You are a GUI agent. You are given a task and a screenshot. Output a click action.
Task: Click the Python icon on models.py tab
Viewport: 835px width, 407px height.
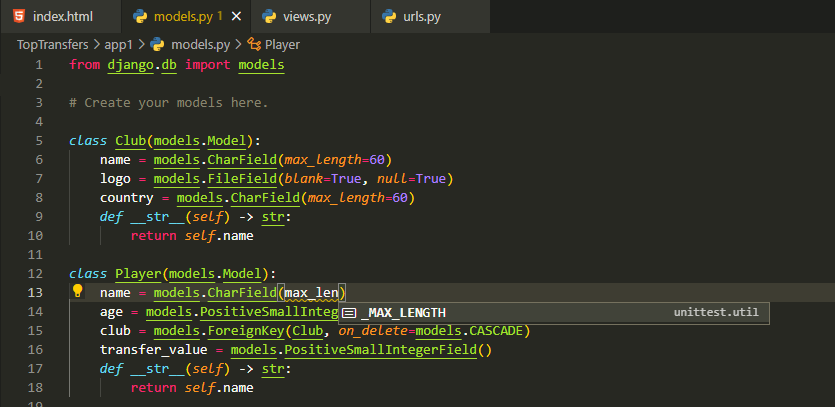pyautogui.click(x=140, y=17)
